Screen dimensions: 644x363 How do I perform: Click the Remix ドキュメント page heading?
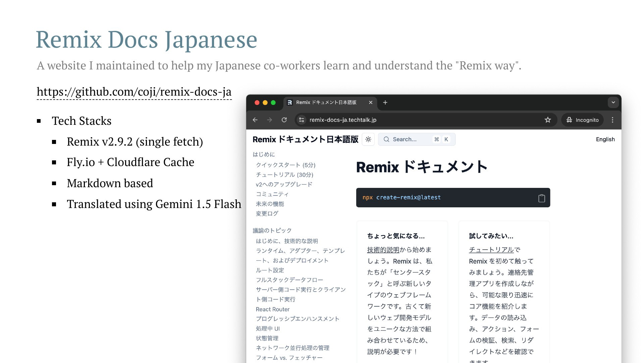(422, 167)
